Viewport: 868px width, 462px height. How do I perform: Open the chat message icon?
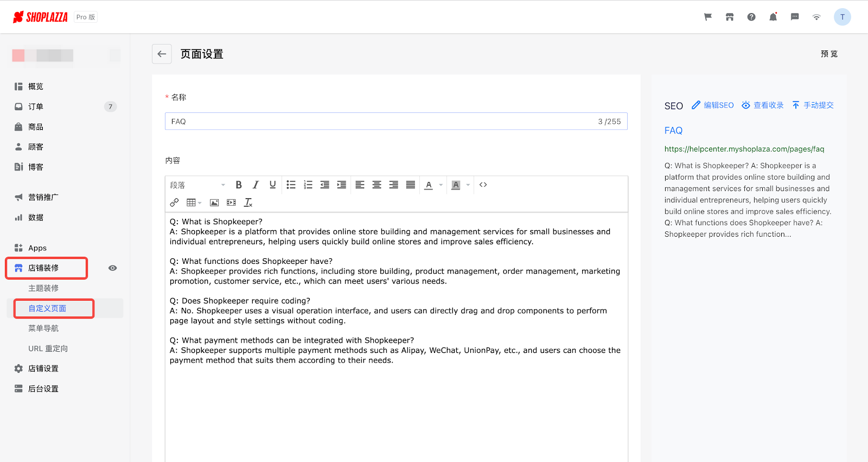(795, 17)
